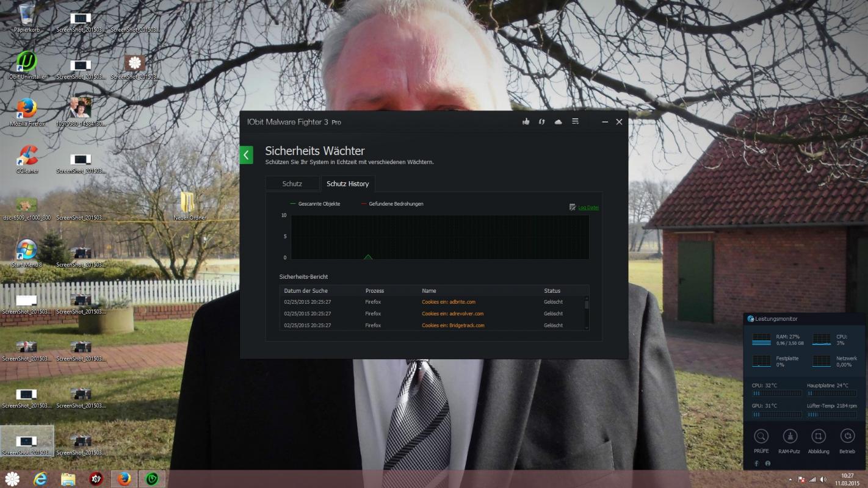The width and height of the screenshot is (868, 488).
Task: Click the RAM-Putz broom icon
Action: coord(790,436)
